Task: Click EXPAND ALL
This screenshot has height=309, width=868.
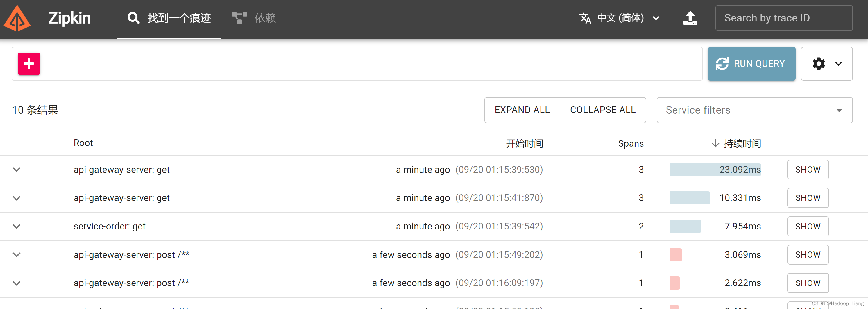Action: pos(522,110)
